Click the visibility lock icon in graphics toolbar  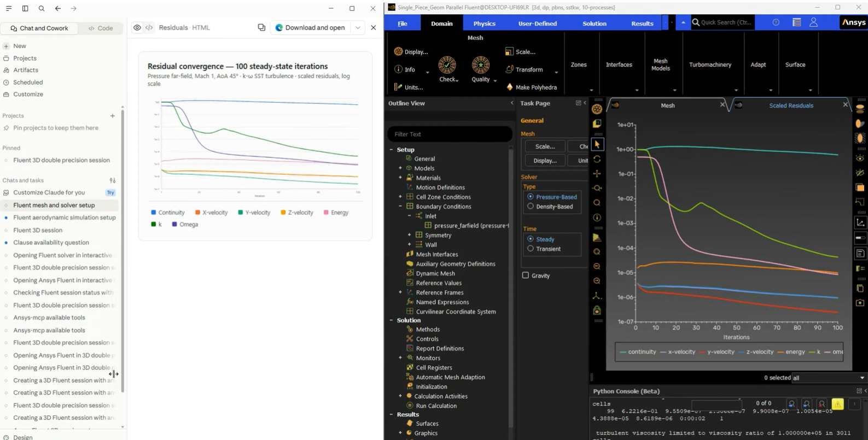tap(597, 310)
